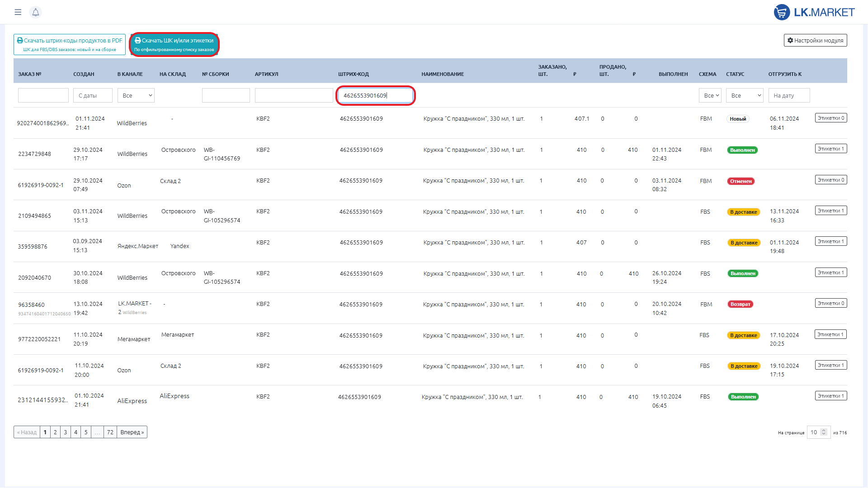
Task: Click 'Этикетки 0' for order 920274001862969
Action: (x=831, y=118)
